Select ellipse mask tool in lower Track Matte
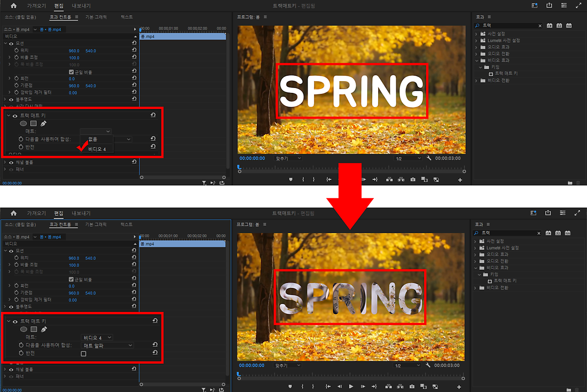The image size is (587, 392). click(x=23, y=329)
